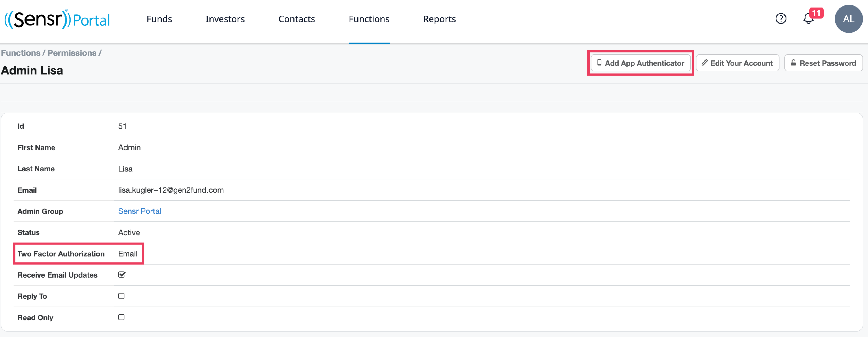Go to the Investors tab

pyautogui.click(x=225, y=19)
